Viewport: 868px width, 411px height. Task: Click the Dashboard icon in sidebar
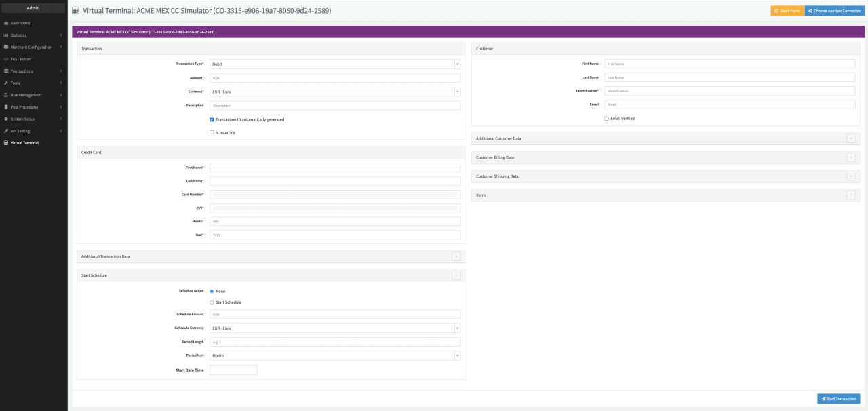tap(6, 23)
